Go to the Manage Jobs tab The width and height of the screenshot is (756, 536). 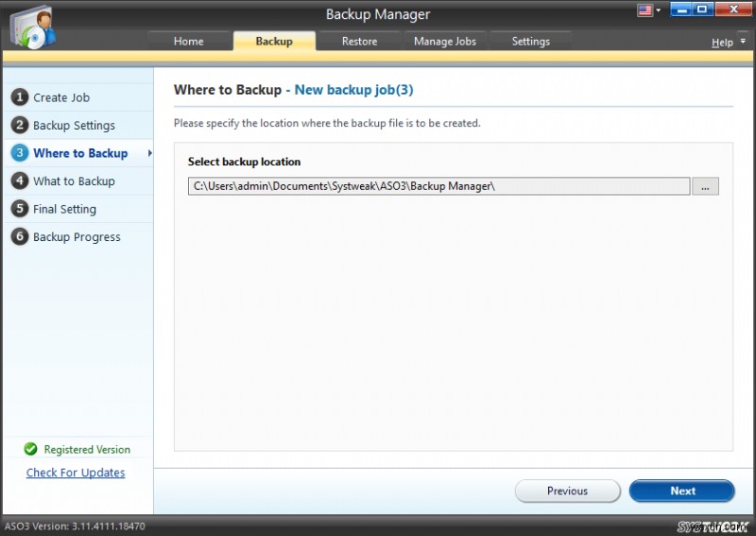pos(445,41)
